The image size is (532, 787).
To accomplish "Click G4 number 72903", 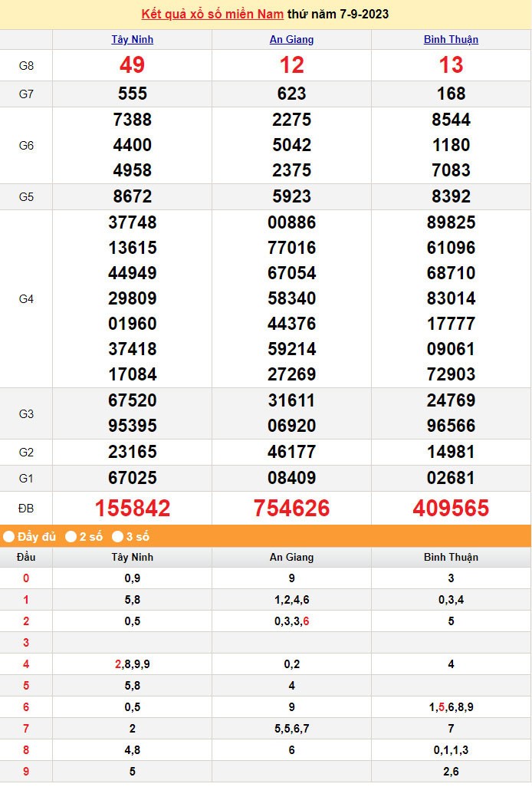I will (451, 374).
